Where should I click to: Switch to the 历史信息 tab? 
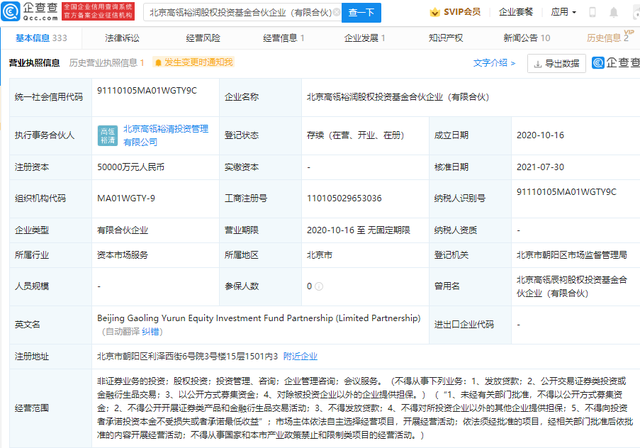point(607,38)
